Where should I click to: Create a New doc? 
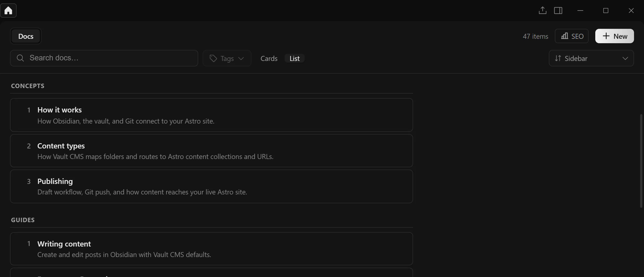coord(614,36)
